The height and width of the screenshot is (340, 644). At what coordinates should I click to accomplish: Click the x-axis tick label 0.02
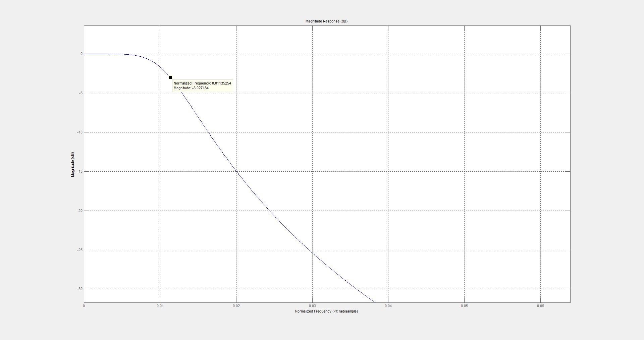[236, 306]
